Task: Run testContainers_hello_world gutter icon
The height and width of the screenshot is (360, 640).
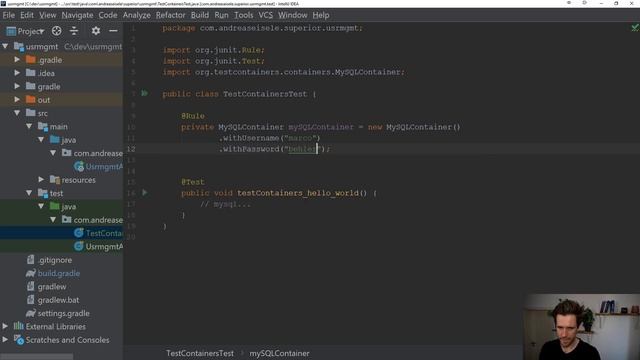Action: (x=144, y=193)
